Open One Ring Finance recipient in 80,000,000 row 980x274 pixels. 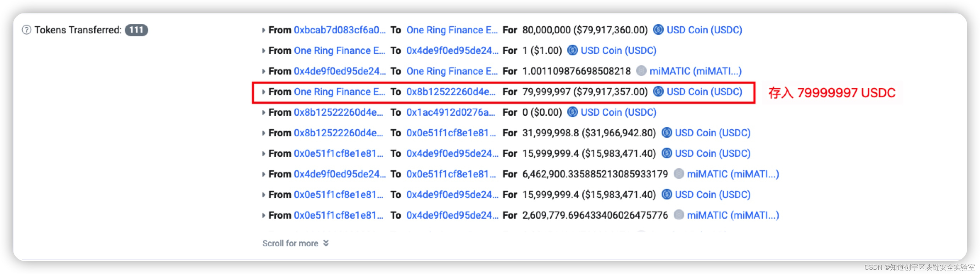(x=452, y=30)
